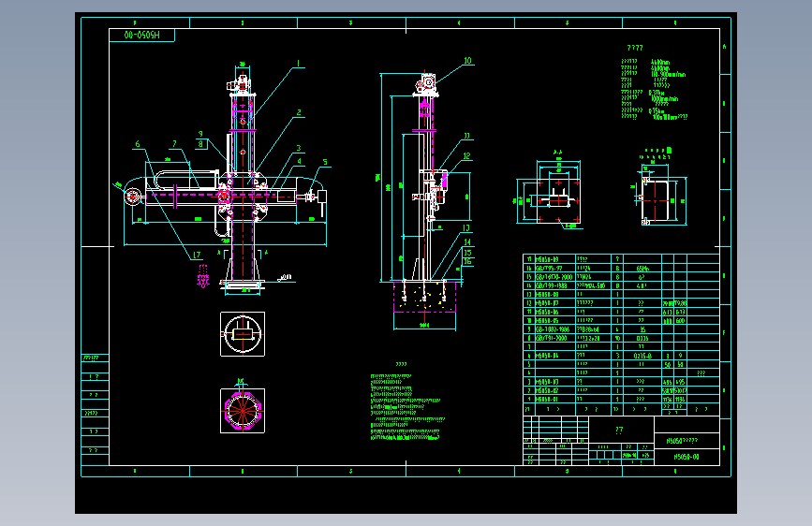Screen dimensions: 812x526
Task: Click the HS050-00 drawing number in title block
Action: tap(687, 457)
